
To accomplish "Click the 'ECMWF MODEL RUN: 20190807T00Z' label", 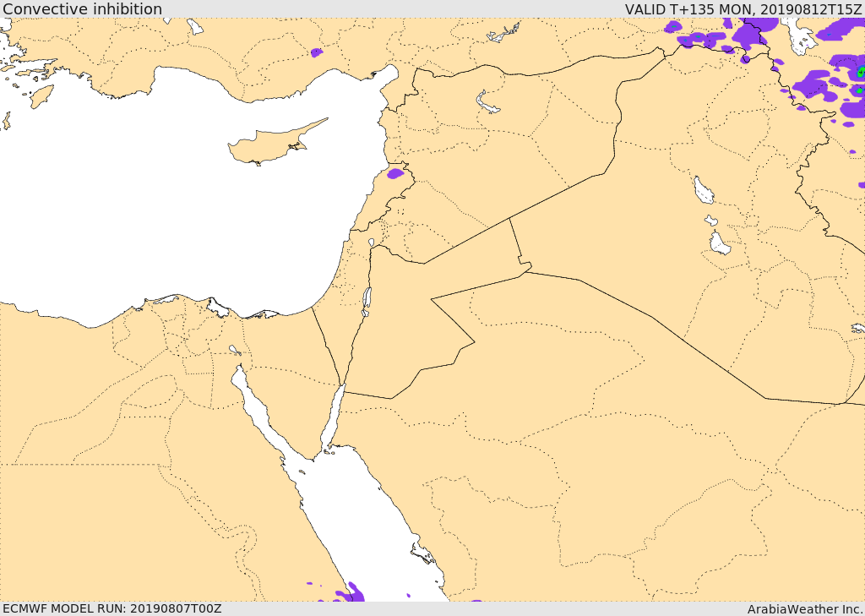I will [x=112, y=608].
